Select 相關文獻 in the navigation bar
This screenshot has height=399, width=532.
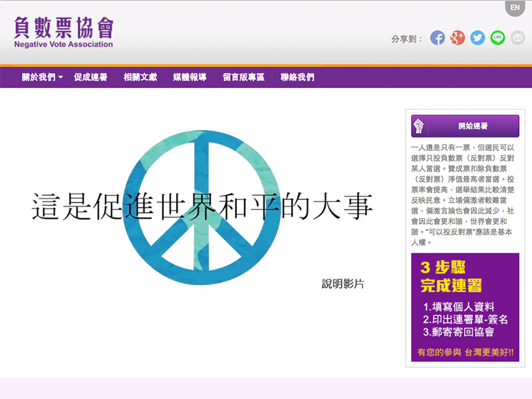tap(139, 76)
